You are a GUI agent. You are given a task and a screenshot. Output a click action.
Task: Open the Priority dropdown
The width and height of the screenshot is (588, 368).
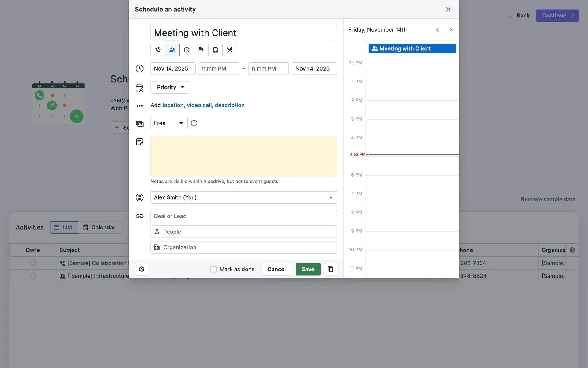pyautogui.click(x=170, y=87)
